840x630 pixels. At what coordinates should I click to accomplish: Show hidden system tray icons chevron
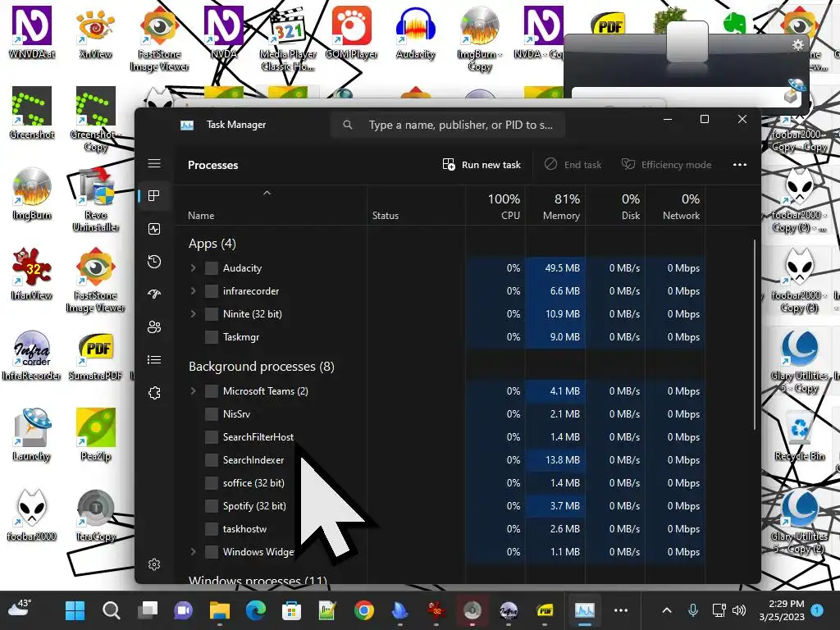[x=666, y=610]
